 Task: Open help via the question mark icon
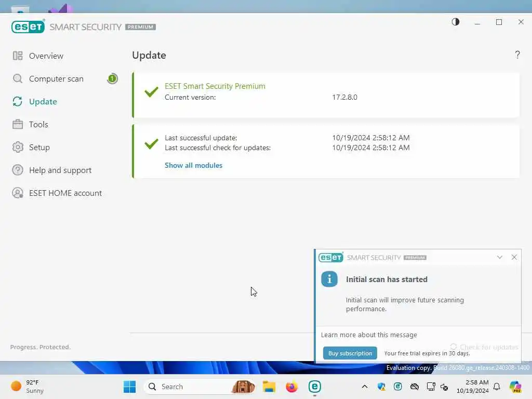[517, 55]
